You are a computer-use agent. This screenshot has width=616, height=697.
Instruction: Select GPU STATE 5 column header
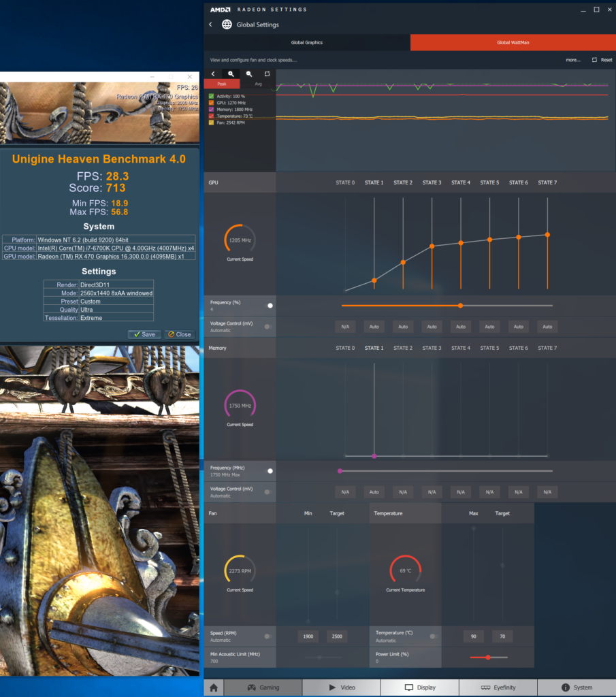[x=489, y=182]
